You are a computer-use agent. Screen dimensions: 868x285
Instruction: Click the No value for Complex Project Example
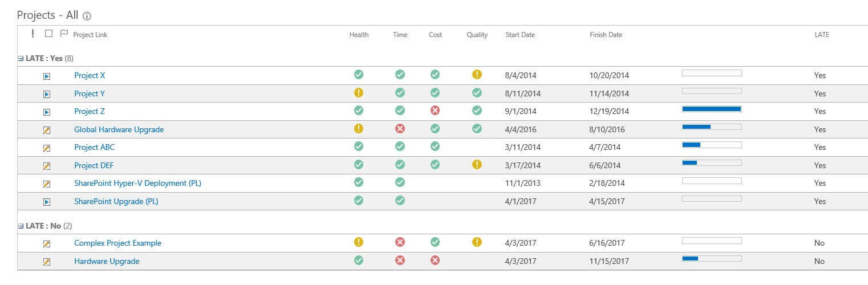(820, 243)
